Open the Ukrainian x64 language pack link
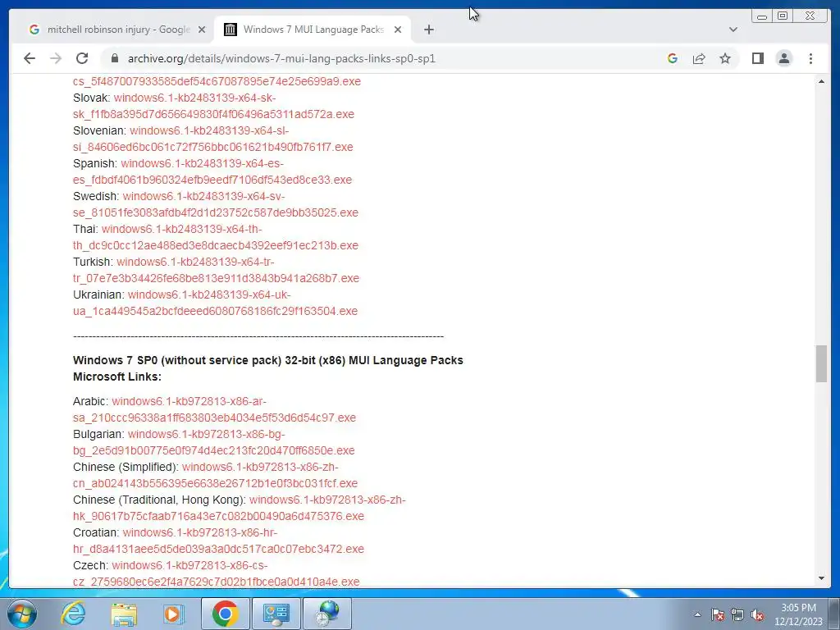 216,303
